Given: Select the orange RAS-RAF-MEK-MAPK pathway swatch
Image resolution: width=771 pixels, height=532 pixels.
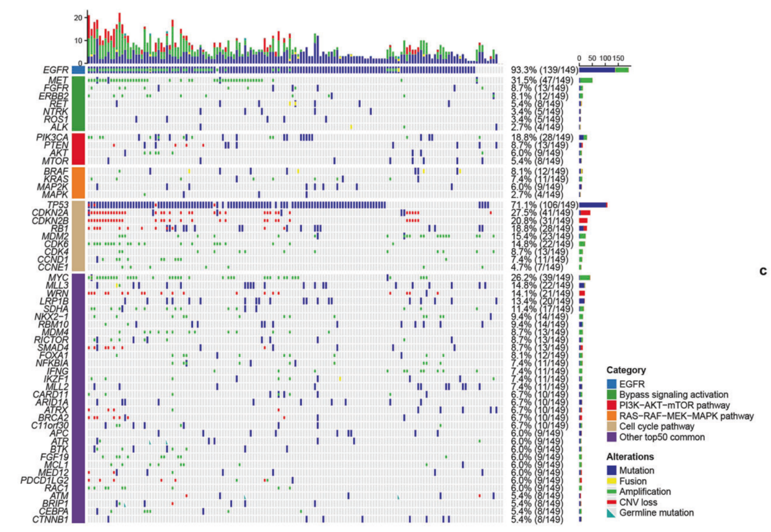Looking at the screenshot, I should (612, 415).
